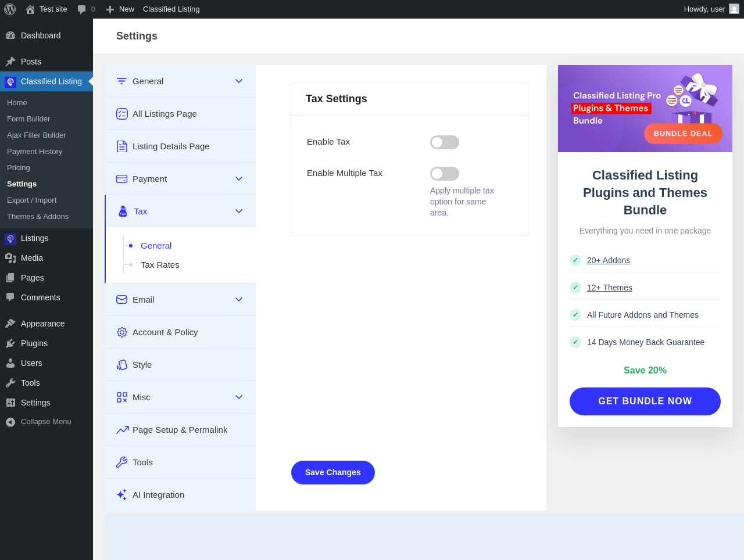
Task: Open the AI Integration section label
Action: point(158,495)
